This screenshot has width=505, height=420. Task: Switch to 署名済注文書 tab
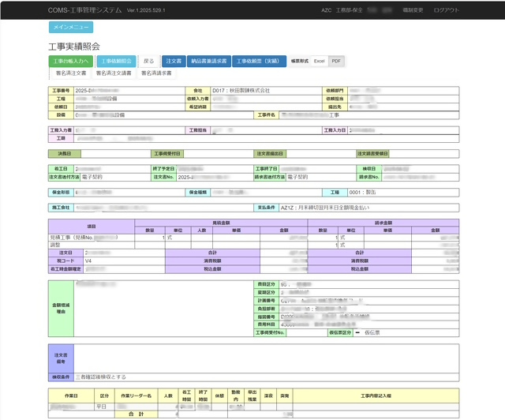click(x=71, y=73)
